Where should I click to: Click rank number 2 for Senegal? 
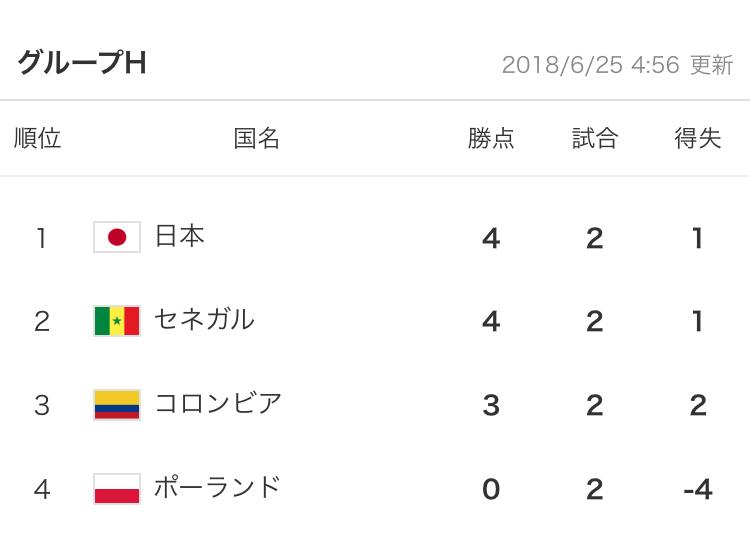pos(41,321)
